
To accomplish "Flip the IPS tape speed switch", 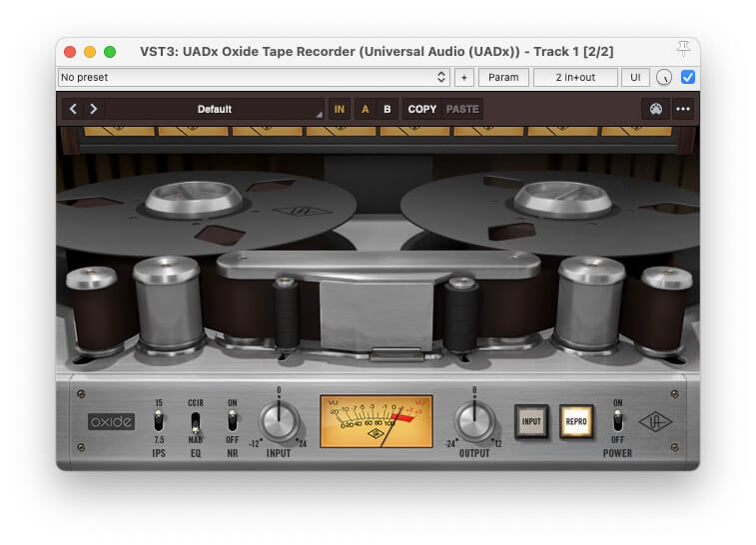I will (158, 421).
